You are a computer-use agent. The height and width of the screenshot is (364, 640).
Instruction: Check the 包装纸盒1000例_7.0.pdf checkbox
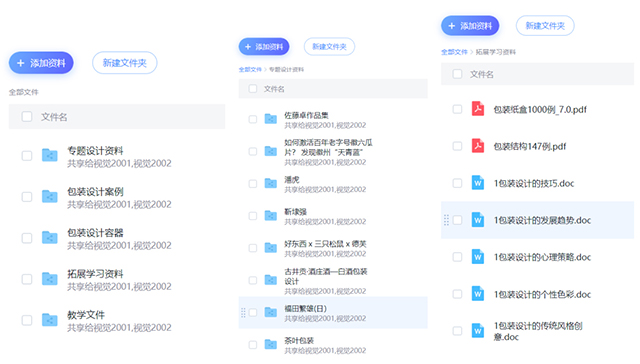[x=457, y=109]
